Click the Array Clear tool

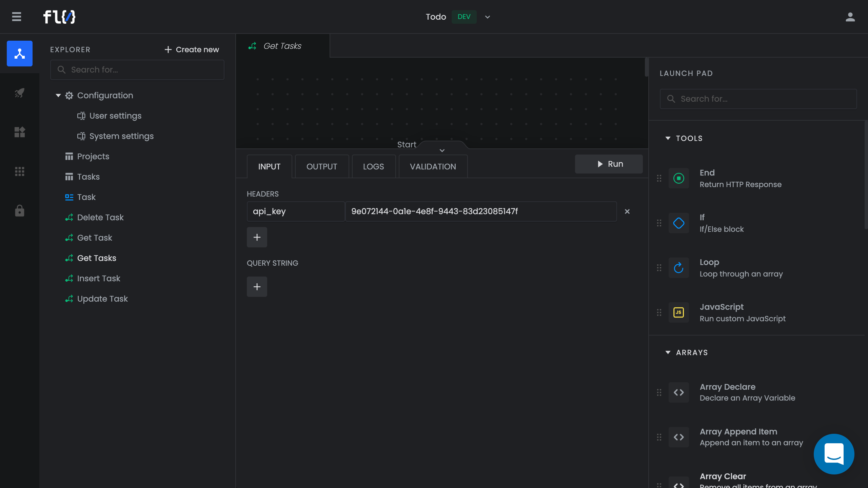click(x=758, y=480)
